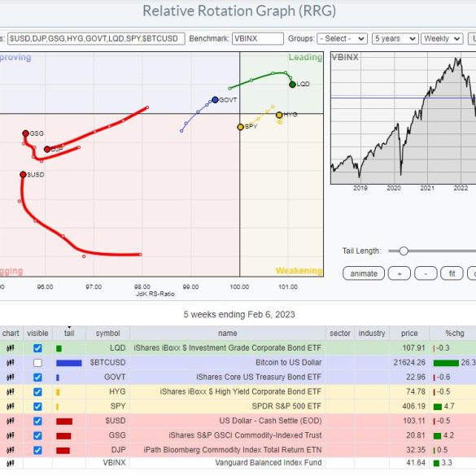The height and width of the screenshot is (476, 476).
Task: Sort table by sector column
Action: point(340,334)
